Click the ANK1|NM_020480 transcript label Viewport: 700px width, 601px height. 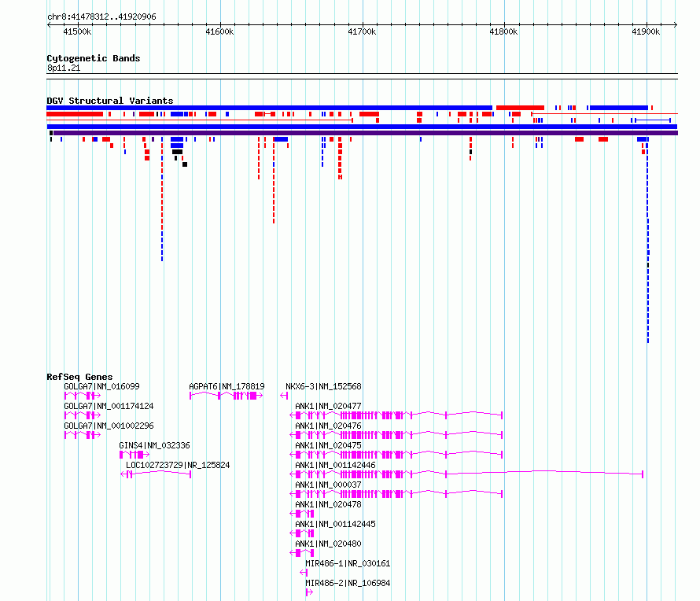(328, 544)
